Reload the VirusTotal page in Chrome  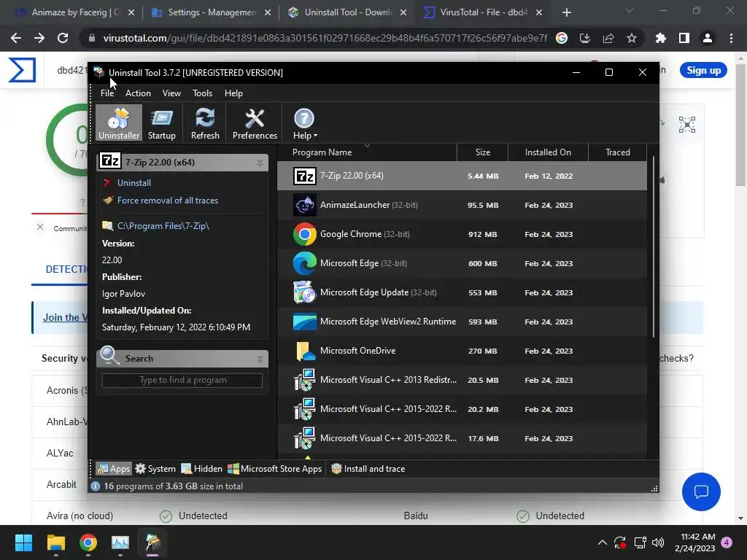coord(63,38)
